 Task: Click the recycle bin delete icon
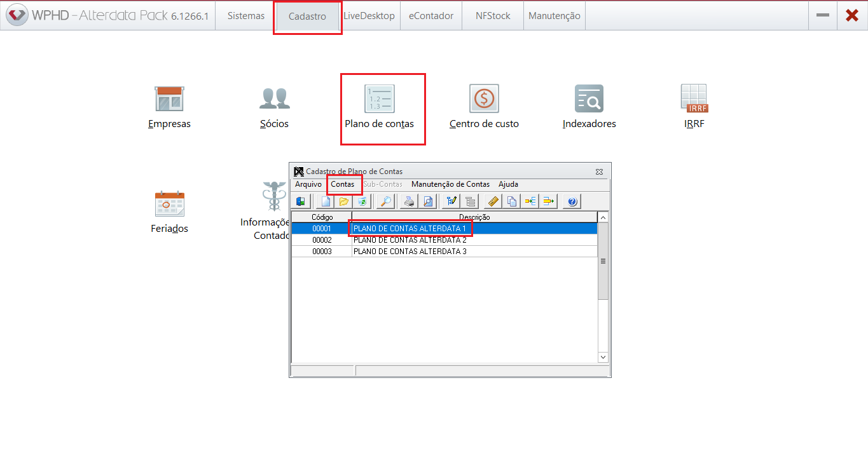coord(361,201)
